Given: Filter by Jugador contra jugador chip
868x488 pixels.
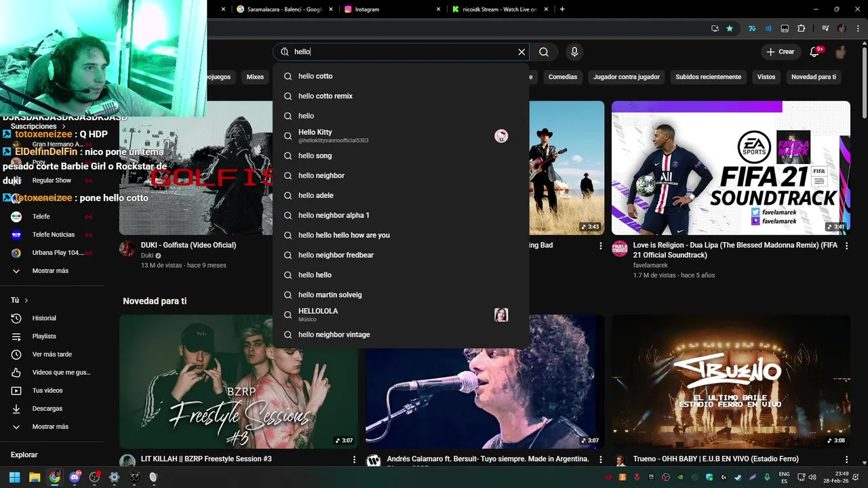Looking at the screenshot, I should coord(627,77).
